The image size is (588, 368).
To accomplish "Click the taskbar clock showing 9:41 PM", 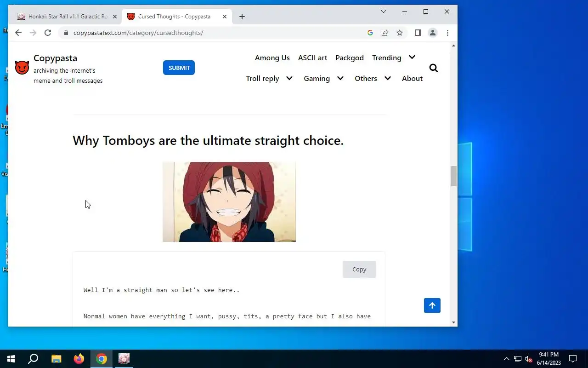I will pos(548,359).
